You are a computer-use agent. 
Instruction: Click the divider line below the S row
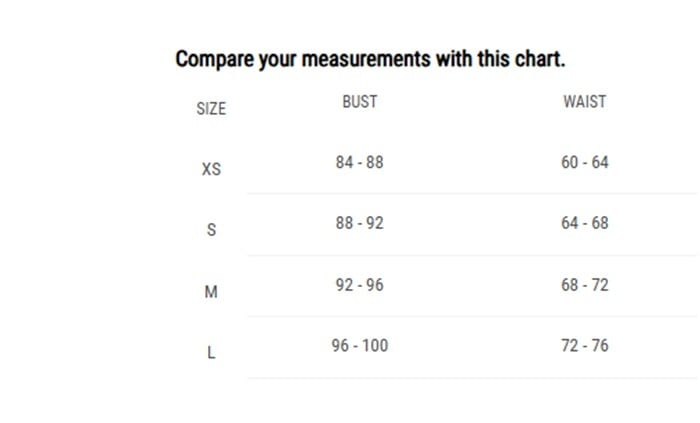470,255
